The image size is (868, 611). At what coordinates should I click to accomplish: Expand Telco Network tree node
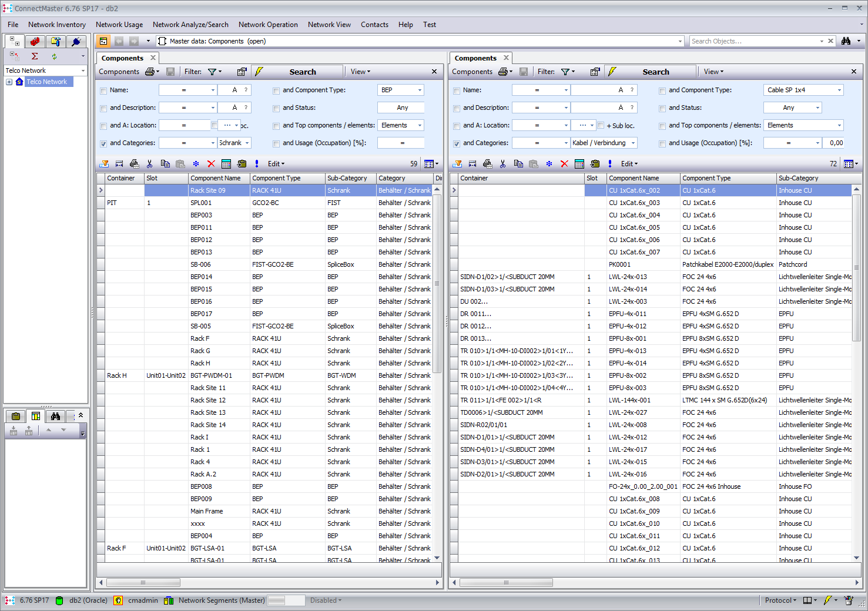pos(9,82)
